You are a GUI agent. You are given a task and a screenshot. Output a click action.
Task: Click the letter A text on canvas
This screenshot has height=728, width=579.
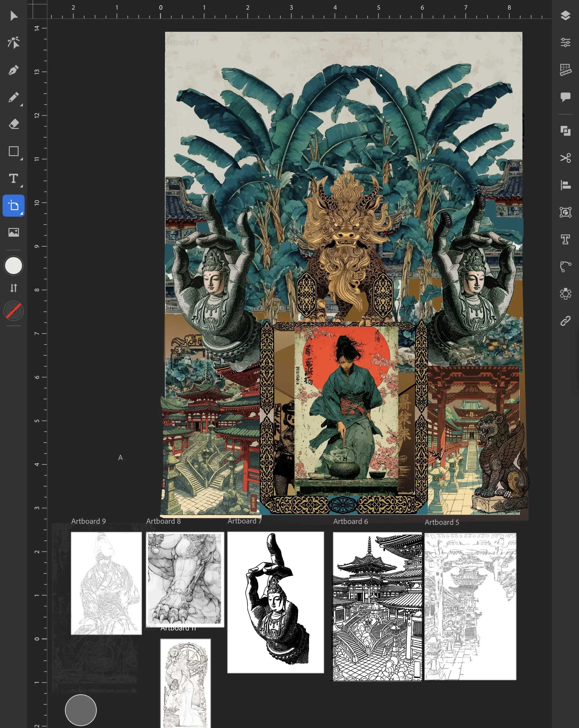[x=120, y=458]
